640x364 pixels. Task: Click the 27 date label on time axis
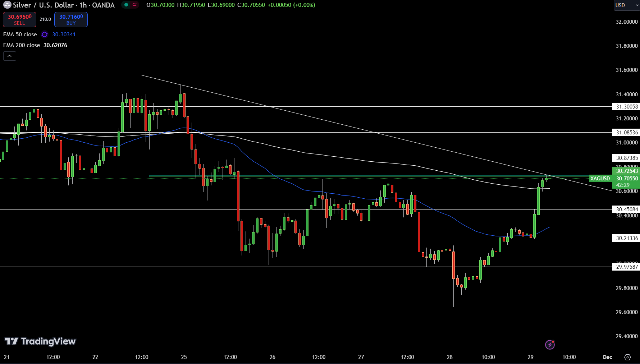point(361,357)
